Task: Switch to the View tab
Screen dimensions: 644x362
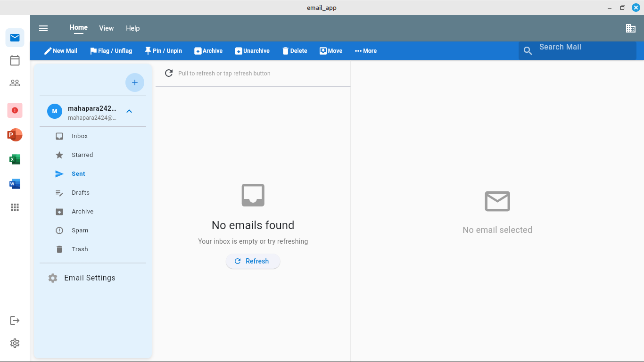Action: 106,28
